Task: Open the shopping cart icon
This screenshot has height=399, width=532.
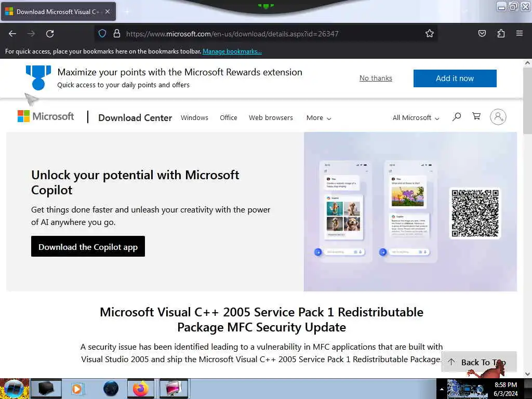Action: 476,116
